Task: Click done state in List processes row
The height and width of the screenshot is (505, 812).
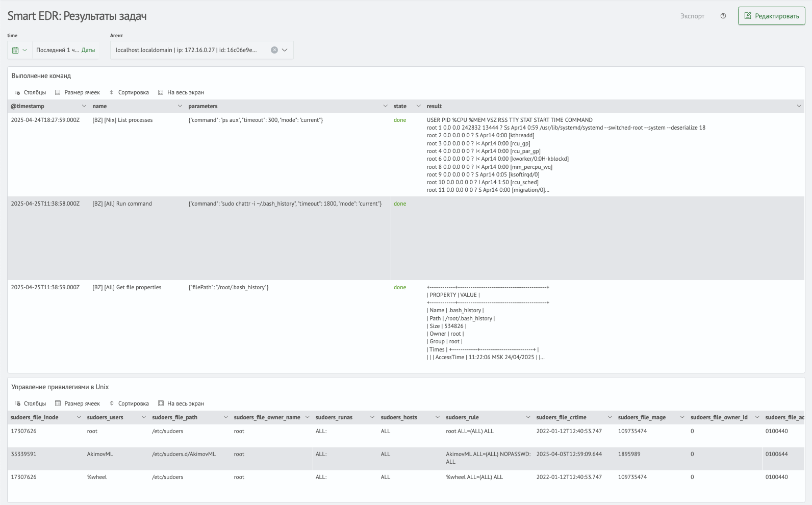Action: pos(400,120)
